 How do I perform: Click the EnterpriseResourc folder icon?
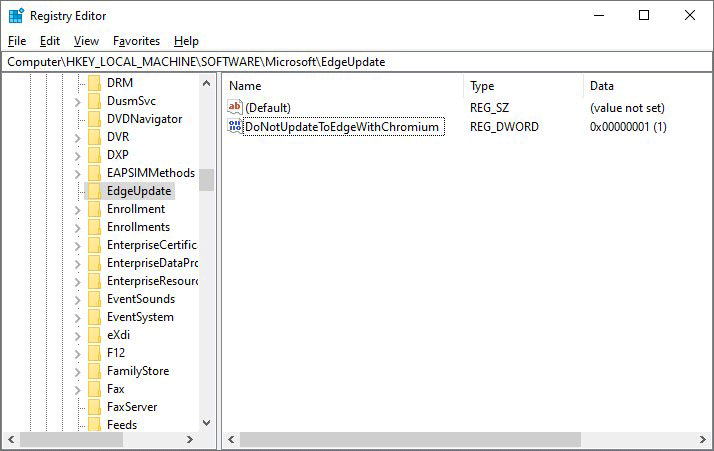pos(94,281)
